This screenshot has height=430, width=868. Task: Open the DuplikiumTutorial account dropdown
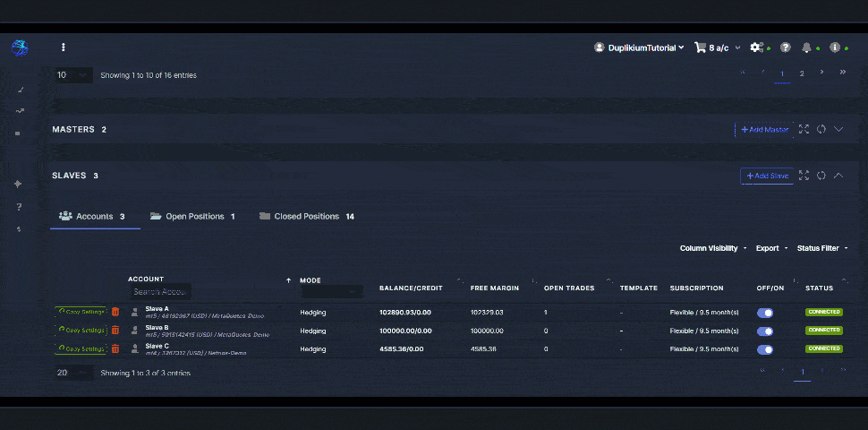click(x=640, y=47)
